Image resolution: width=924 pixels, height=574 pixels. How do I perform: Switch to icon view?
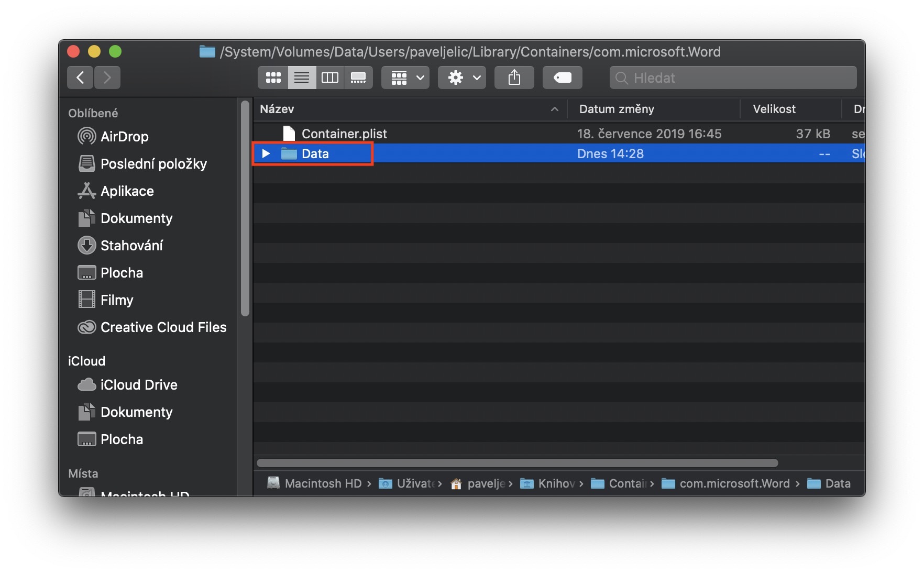click(273, 78)
